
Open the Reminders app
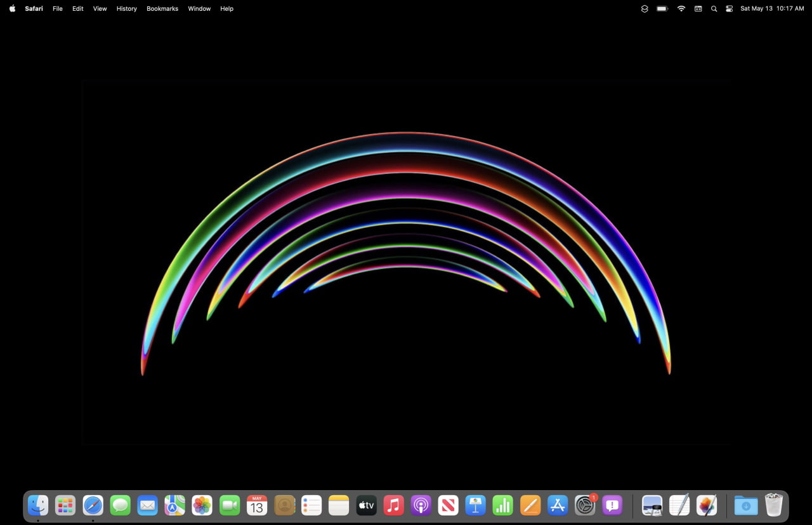point(311,505)
